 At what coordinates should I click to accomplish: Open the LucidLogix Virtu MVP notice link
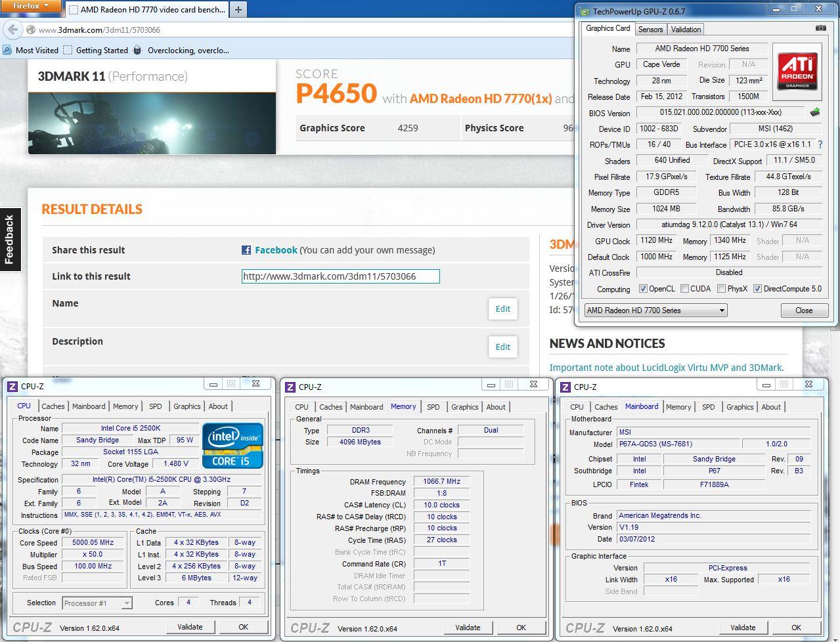tap(667, 368)
